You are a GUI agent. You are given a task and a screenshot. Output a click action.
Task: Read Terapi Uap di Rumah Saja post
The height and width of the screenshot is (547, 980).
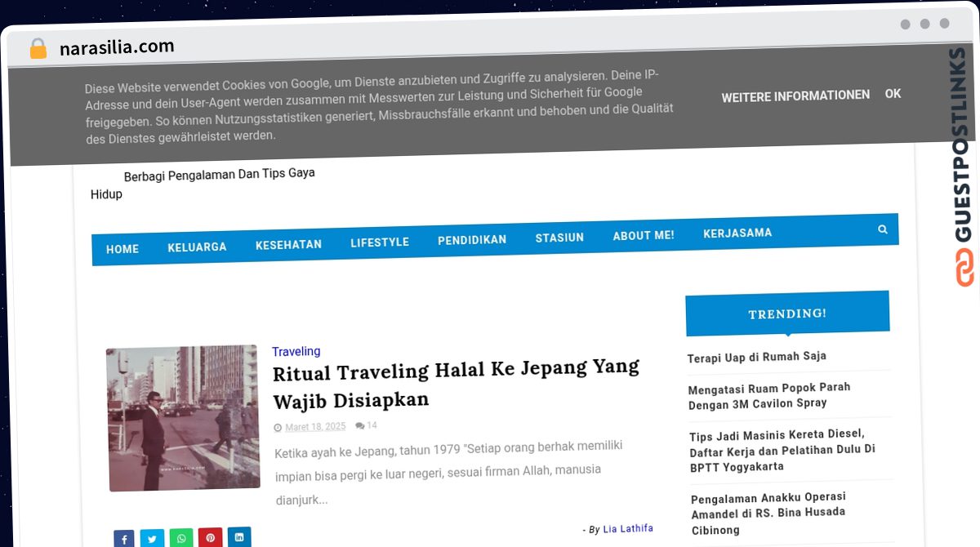(x=757, y=357)
